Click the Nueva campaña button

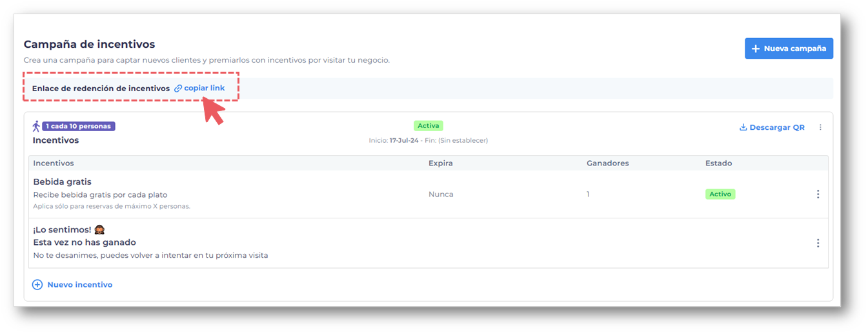coord(789,48)
